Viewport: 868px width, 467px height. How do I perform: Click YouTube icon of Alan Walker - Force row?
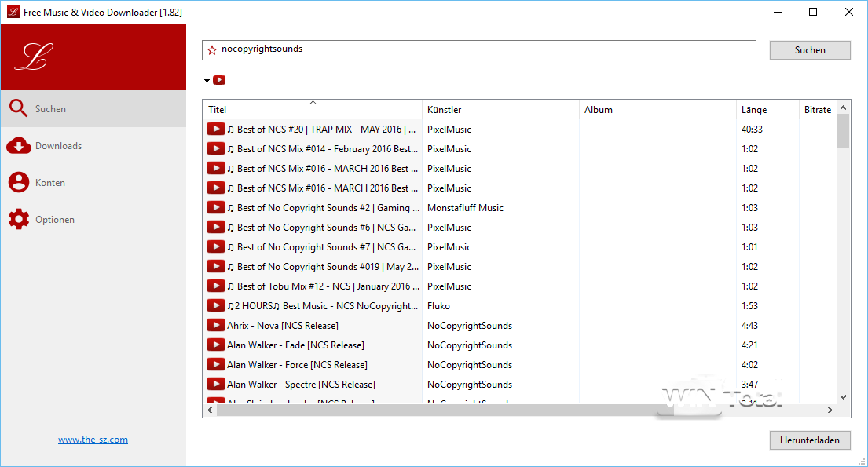(215, 365)
